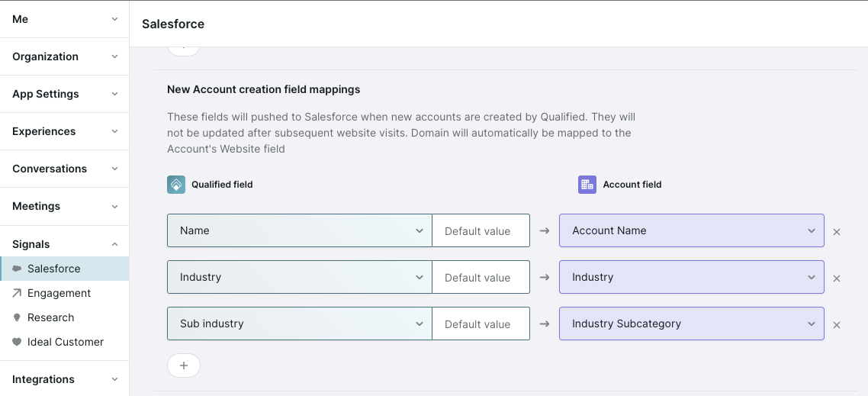Screen dimensions: 868x396
Task: Open the Industry Subcategory field dropdown
Action: [x=691, y=324]
